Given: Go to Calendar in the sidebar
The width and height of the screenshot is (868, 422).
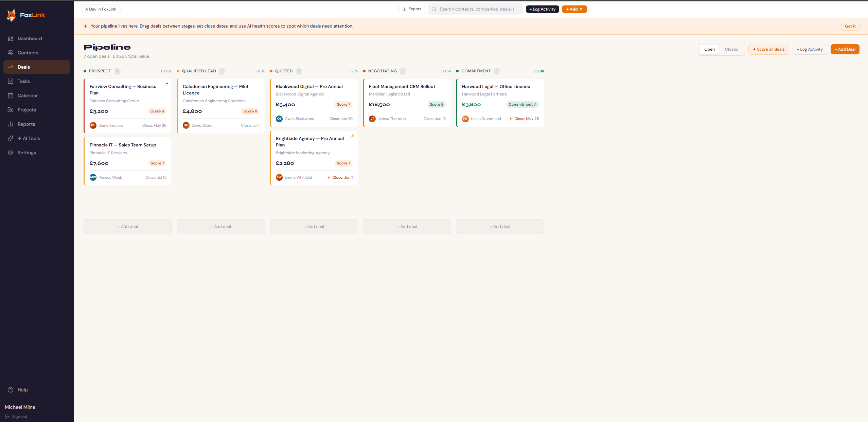Looking at the screenshot, I should 37,95.
